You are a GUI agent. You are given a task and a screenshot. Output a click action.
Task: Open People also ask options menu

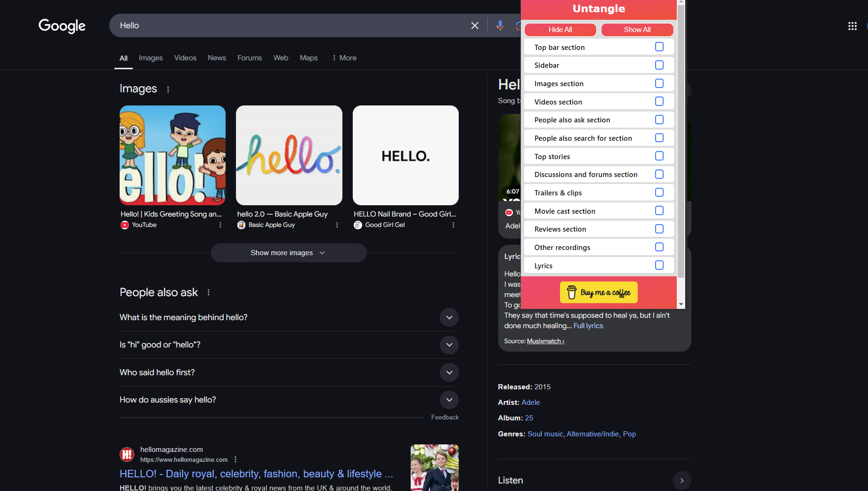pyautogui.click(x=209, y=292)
